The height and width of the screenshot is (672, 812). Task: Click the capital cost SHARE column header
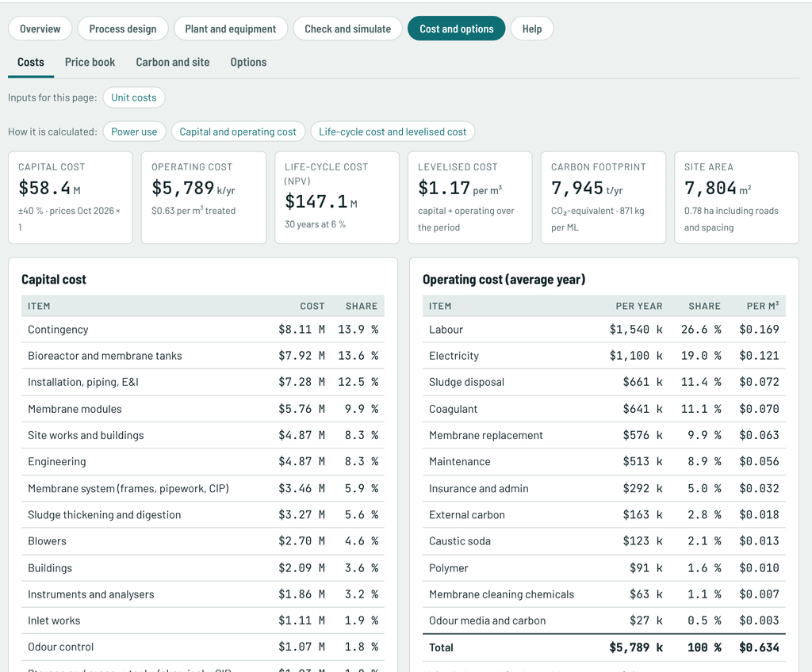(362, 306)
